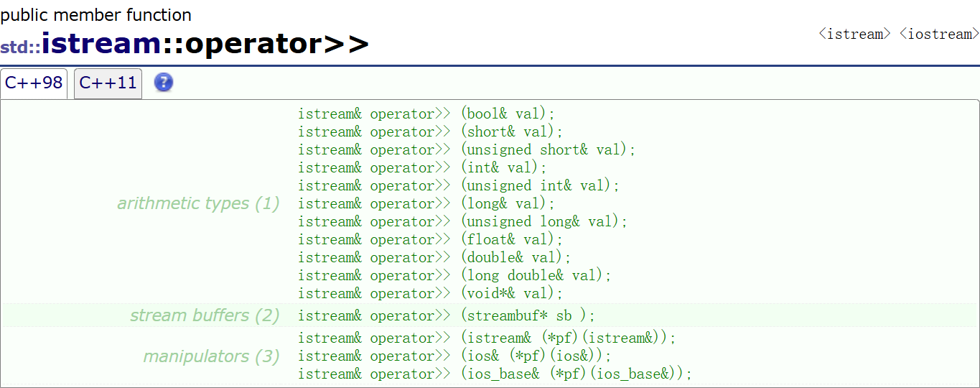This screenshot has width=980, height=388.
Task: Click the (double& val) overload line
Action: pyautogui.click(x=435, y=257)
